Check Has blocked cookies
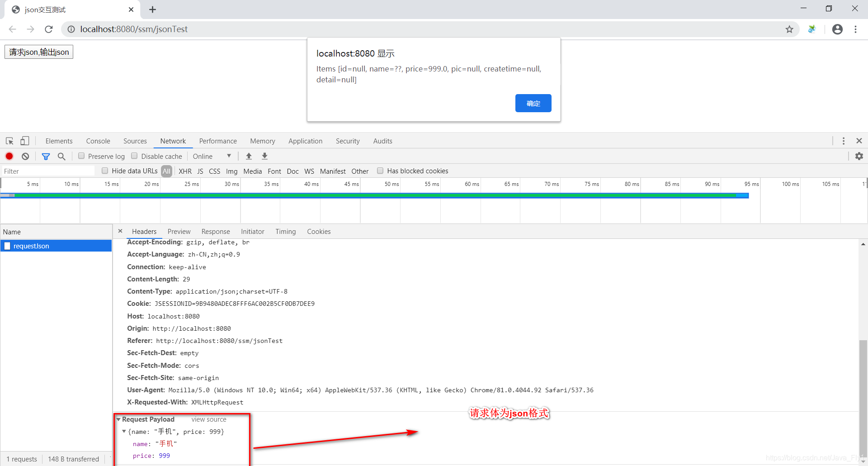The width and height of the screenshot is (868, 466). pos(380,171)
